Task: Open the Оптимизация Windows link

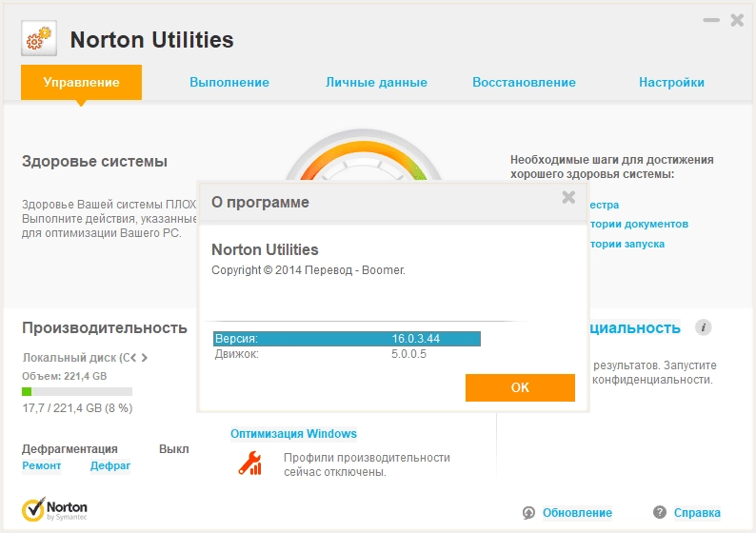Action: pos(293,434)
